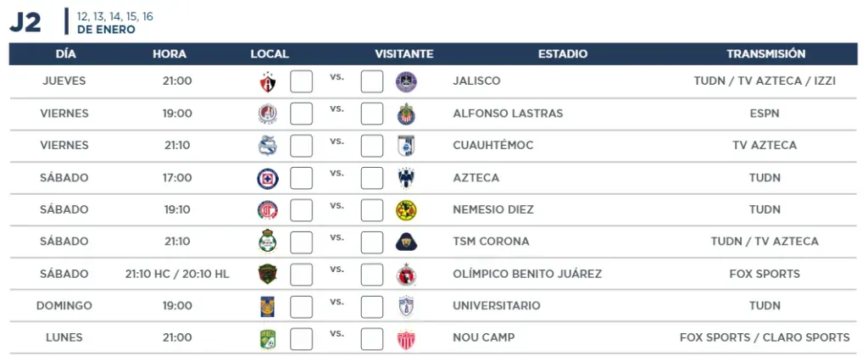The width and height of the screenshot is (868, 356).
Task: Click the Santos Laguna crest
Action: [268, 242]
